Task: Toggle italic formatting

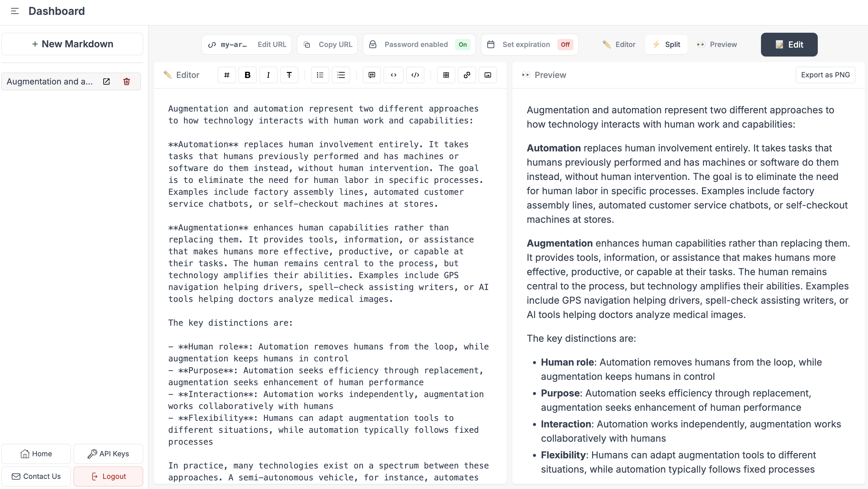Action: 268,75
